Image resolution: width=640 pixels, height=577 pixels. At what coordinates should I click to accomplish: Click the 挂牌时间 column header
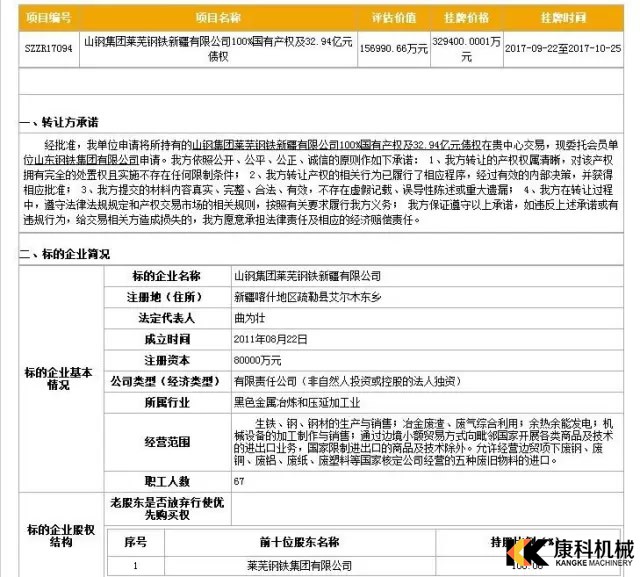[x=563, y=18]
